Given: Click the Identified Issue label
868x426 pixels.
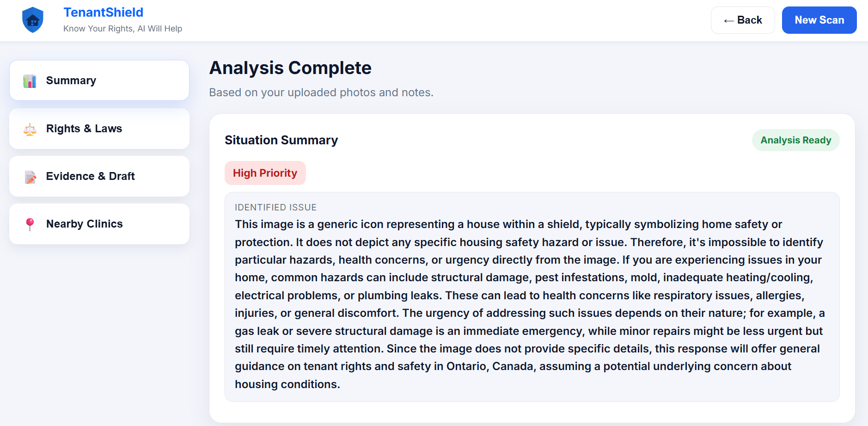Looking at the screenshot, I should [x=276, y=207].
